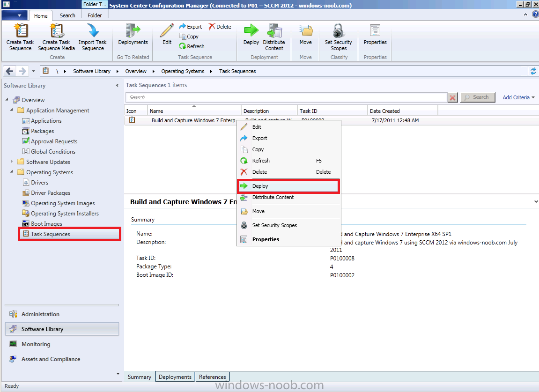
Task: Select Boot Images in the tree
Action: [42, 224]
